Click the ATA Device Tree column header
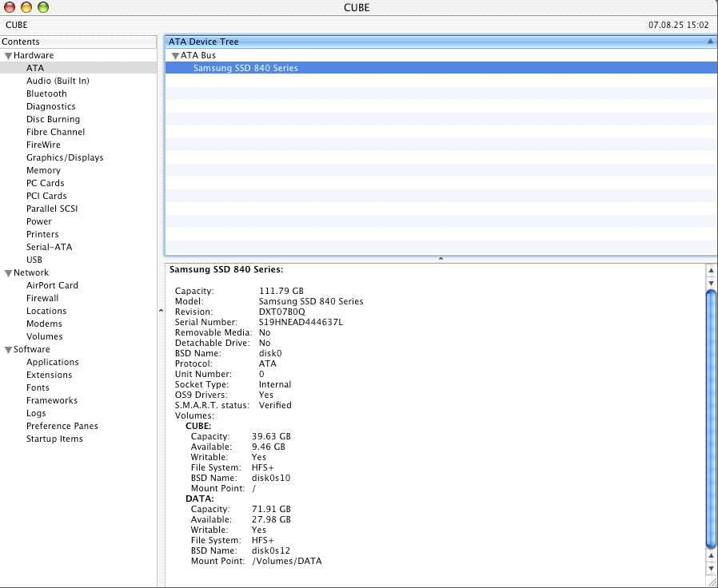718x588 pixels. [441, 42]
